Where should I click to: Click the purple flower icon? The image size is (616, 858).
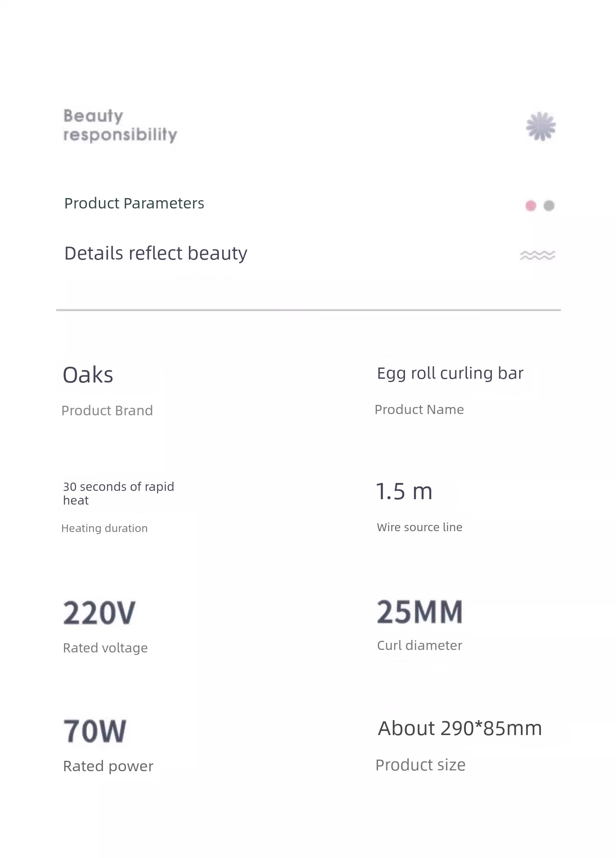click(541, 126)
